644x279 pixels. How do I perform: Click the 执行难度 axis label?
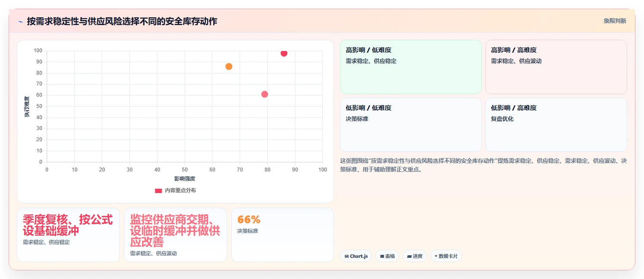coord(27,107)
